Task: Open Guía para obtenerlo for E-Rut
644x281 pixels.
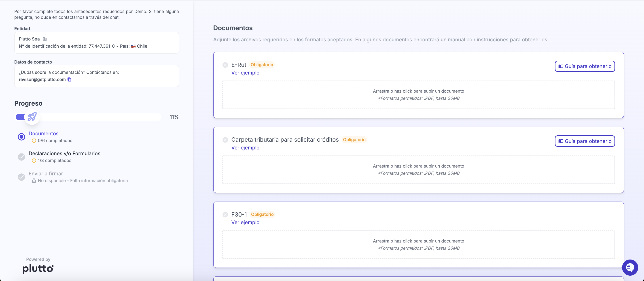Action: point(585,66)
